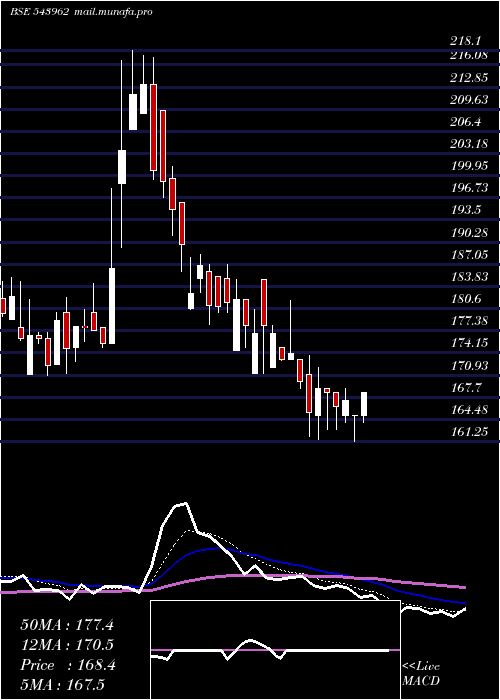The width and height of the screenshot is (500, 700).
Task: Click the mail.munafa.pro watermark text
Action: click(x=112, y=12)
